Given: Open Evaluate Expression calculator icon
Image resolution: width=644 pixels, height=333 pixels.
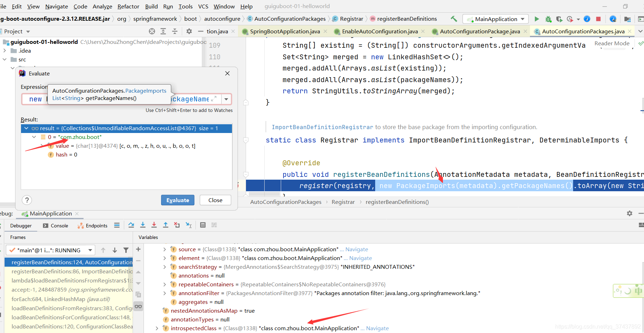Looking at the screenshot, I should pyautogui.click(x=203, y=225).
